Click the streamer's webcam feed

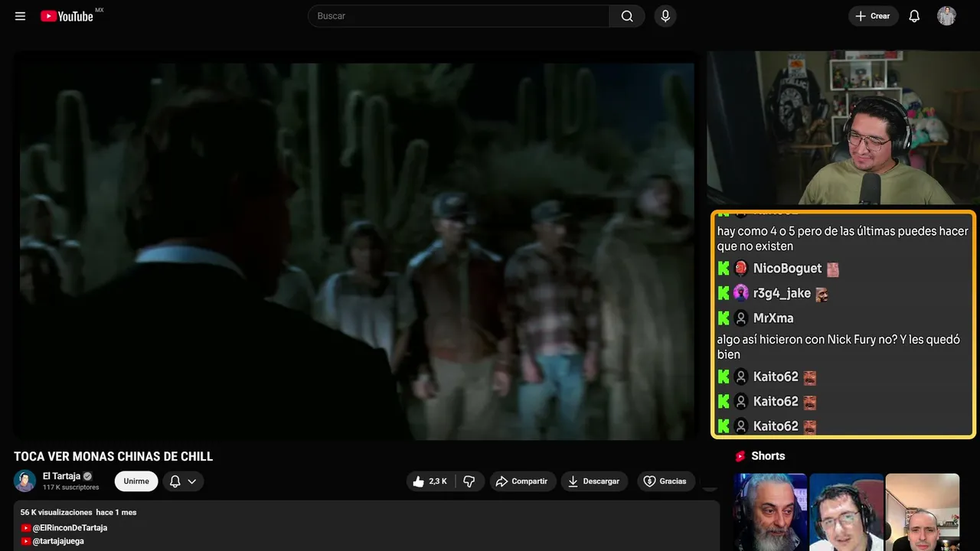(843, 128)
